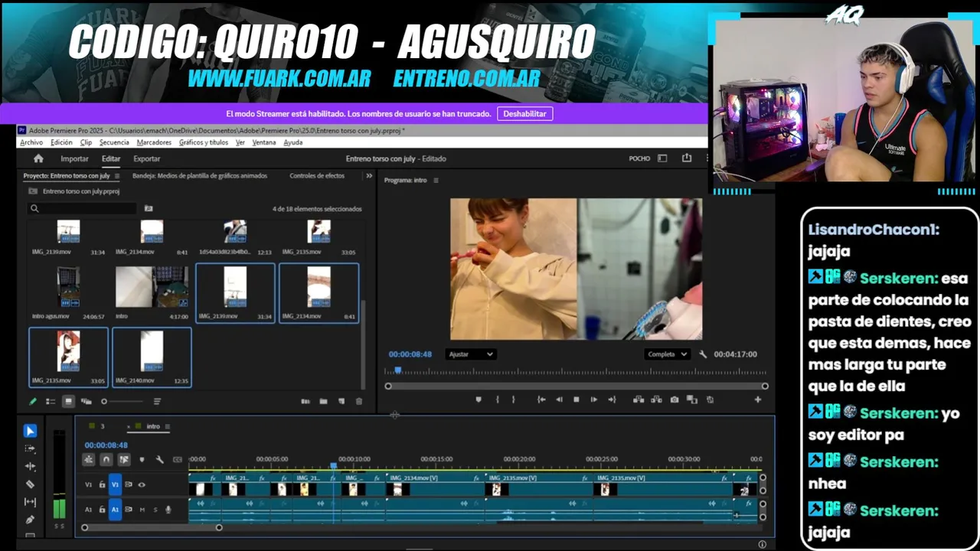Click the Deshabilitar streamer mode button
Viewport: 980px width, 551px height.
click(524, 113)
